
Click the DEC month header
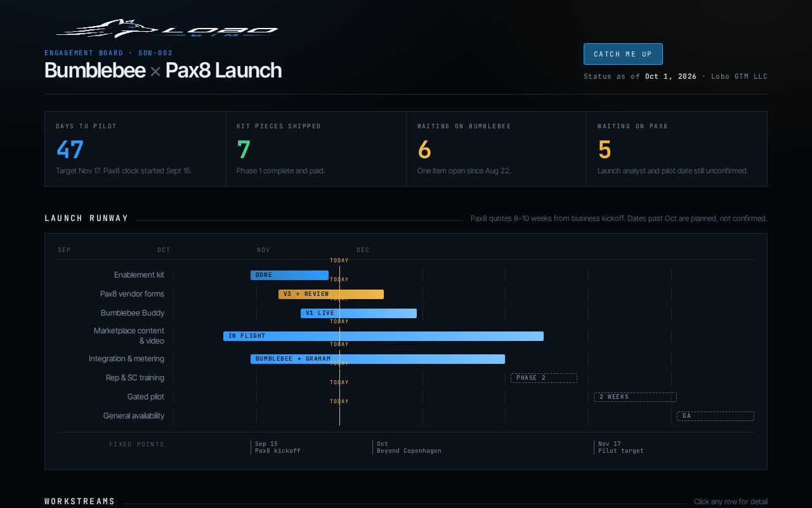363,250
